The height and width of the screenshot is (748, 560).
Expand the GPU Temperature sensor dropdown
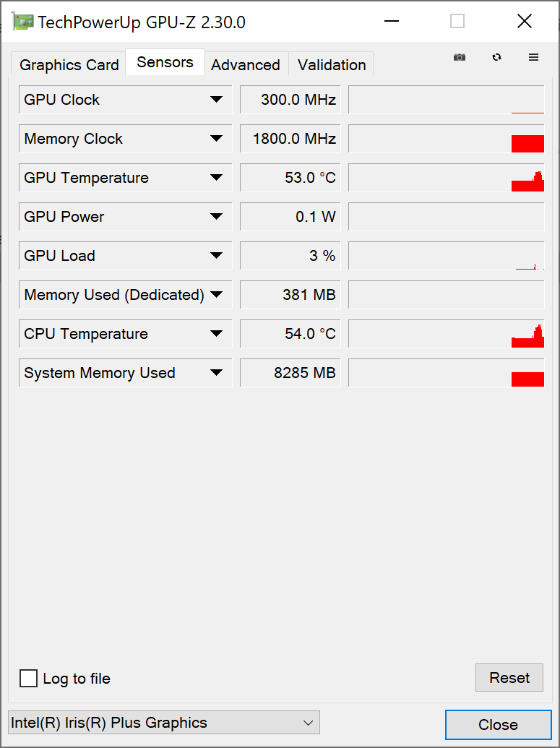216,178
